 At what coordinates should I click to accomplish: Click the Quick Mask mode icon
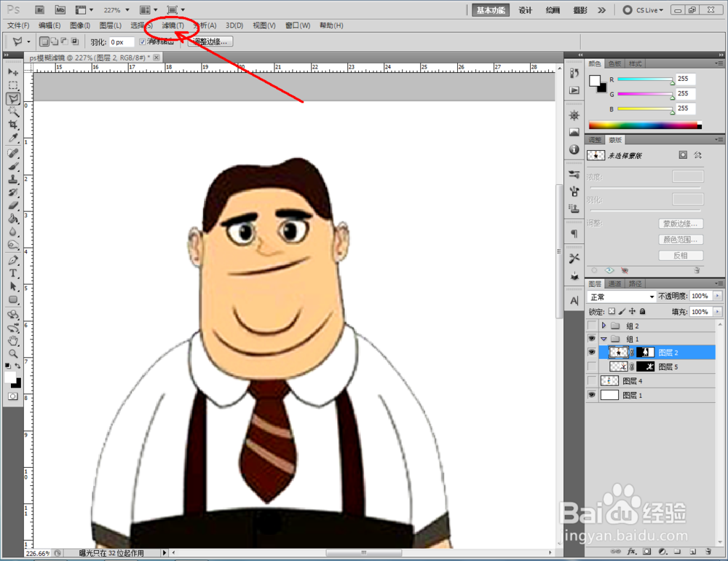12,396
